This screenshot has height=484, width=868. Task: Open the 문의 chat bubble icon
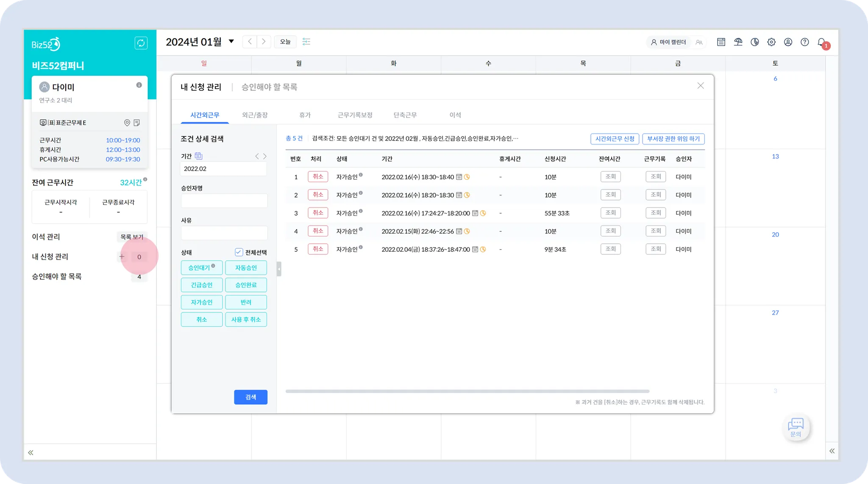point(796,426)
